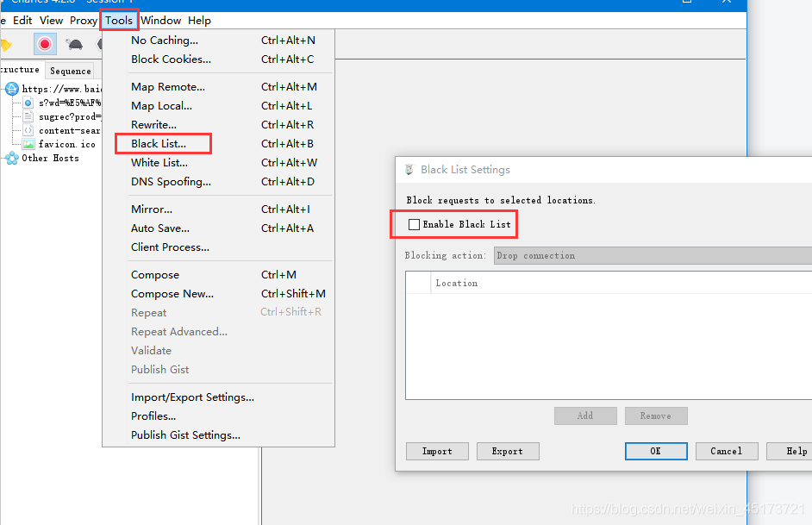Open DNS Spoofing... from menu
This screenshot has height=525, width=812.
218,181
